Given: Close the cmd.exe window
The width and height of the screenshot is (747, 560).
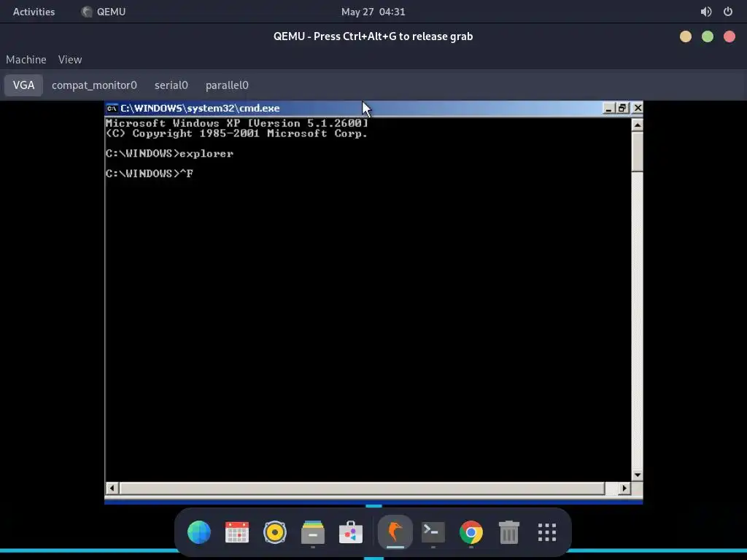Looking at the screenshot, I should [x=638, y=108].
